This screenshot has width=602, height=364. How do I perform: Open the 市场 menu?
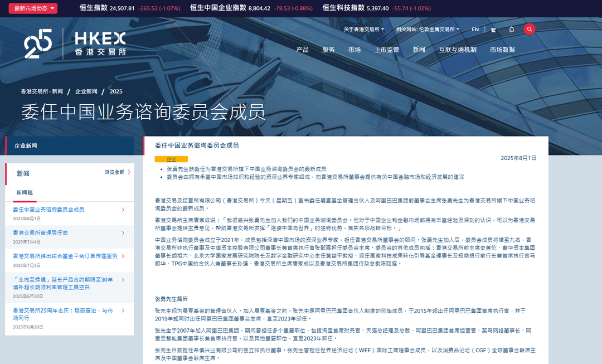coord(355,50)
